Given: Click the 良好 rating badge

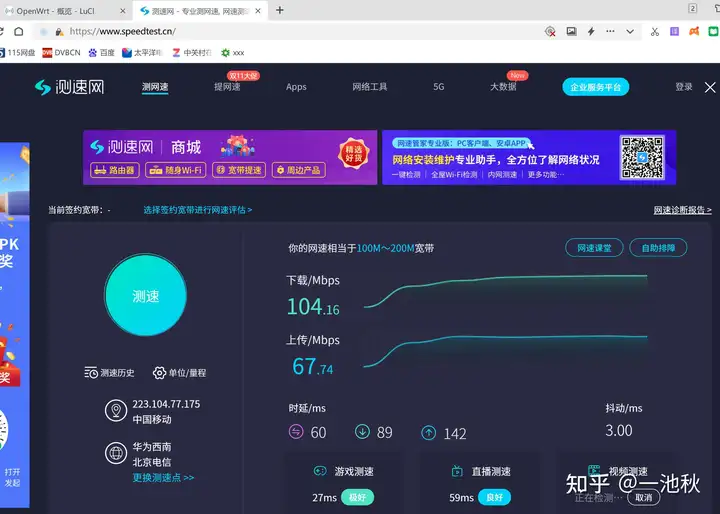Looking at the screenshot, I should (495, 497).
